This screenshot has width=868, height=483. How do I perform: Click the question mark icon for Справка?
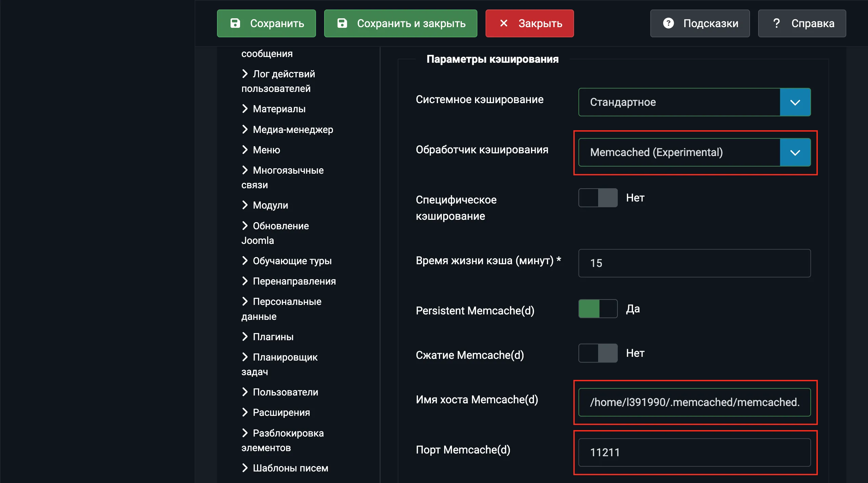coord(776,23)
